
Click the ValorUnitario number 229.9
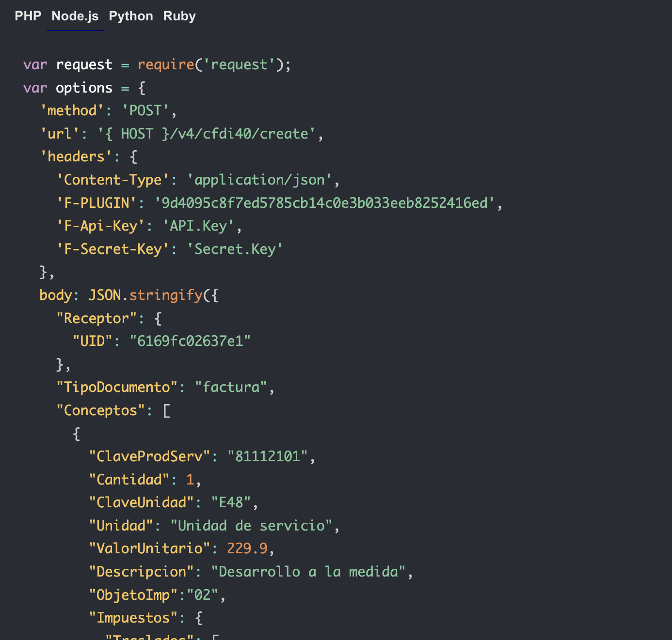coord(247,548)
